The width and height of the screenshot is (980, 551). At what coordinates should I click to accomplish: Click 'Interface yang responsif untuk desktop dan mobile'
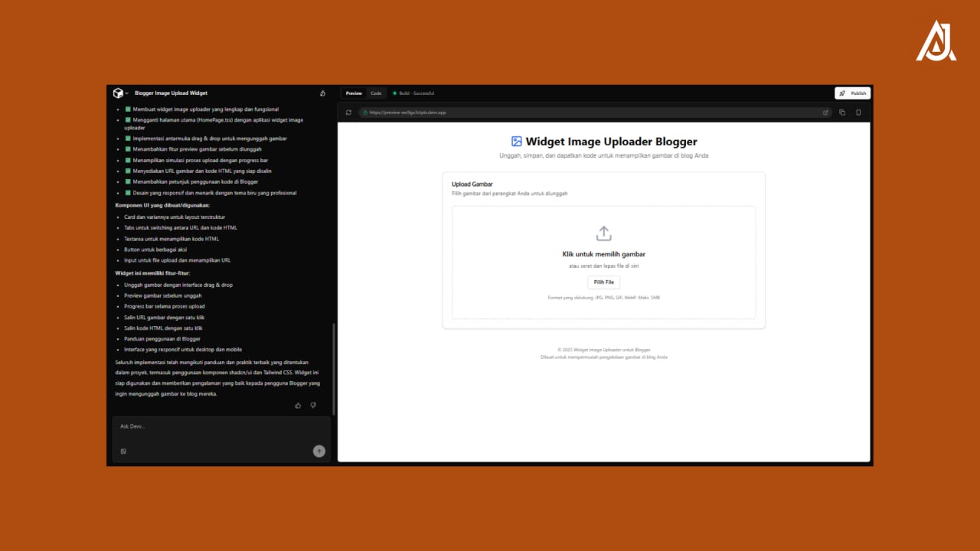183,349
